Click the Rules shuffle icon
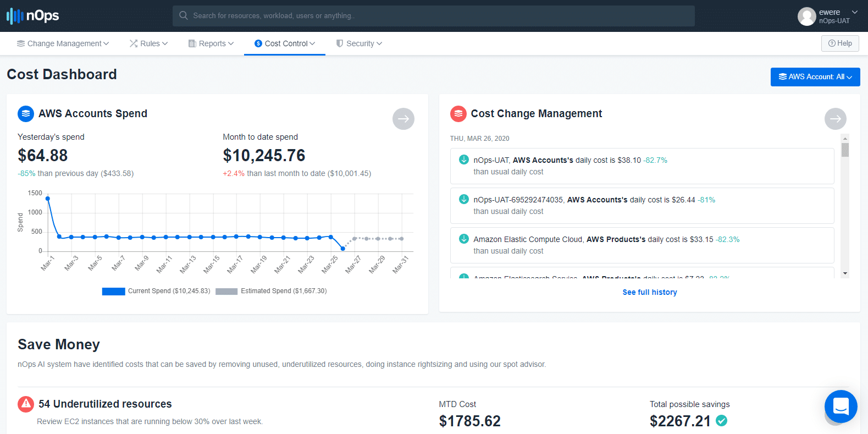 click(134, 43)
